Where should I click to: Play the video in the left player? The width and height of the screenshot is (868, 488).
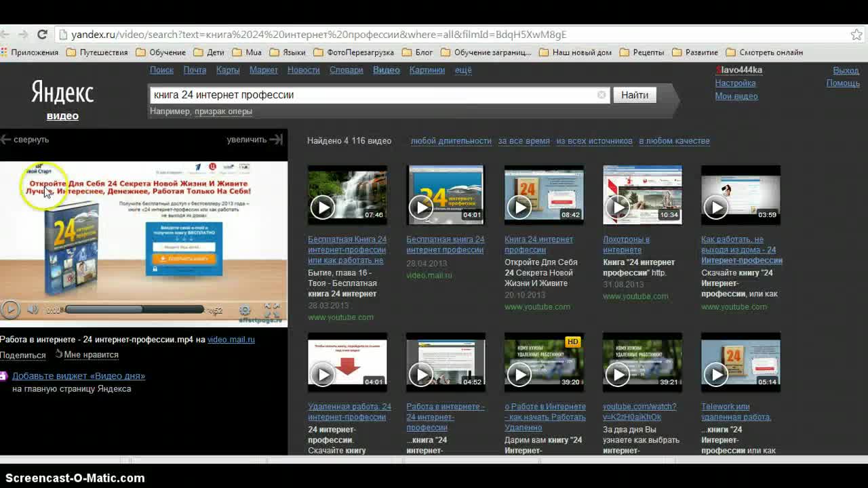click(x=9, y=310)
